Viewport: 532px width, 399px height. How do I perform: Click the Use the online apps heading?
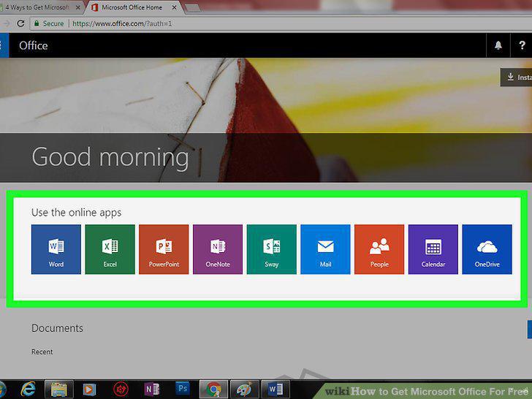[76, 213]
